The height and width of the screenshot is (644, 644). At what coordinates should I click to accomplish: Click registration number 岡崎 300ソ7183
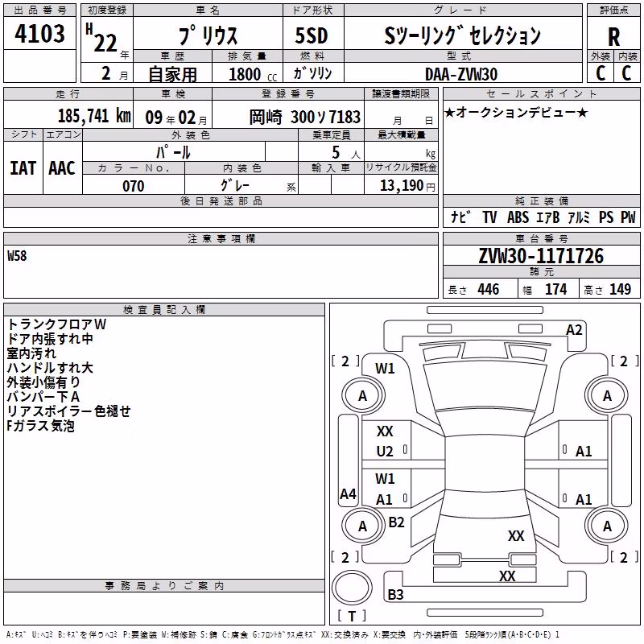pyautogui.click(x=305, y=117)
